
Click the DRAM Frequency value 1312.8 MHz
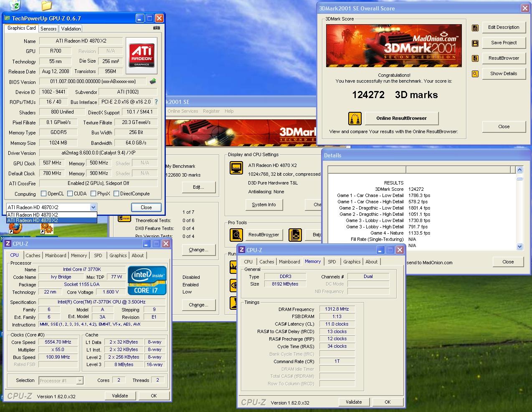(337, 309)
